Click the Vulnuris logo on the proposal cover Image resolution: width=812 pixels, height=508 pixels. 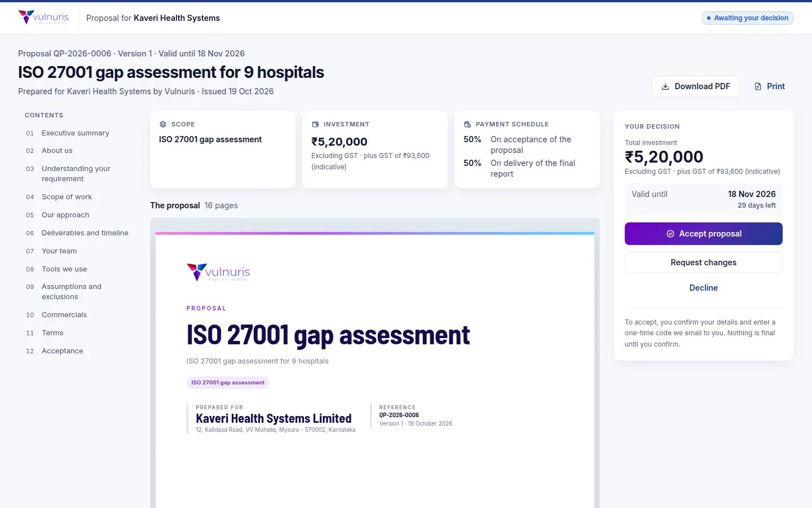click(x=218, y=272)
